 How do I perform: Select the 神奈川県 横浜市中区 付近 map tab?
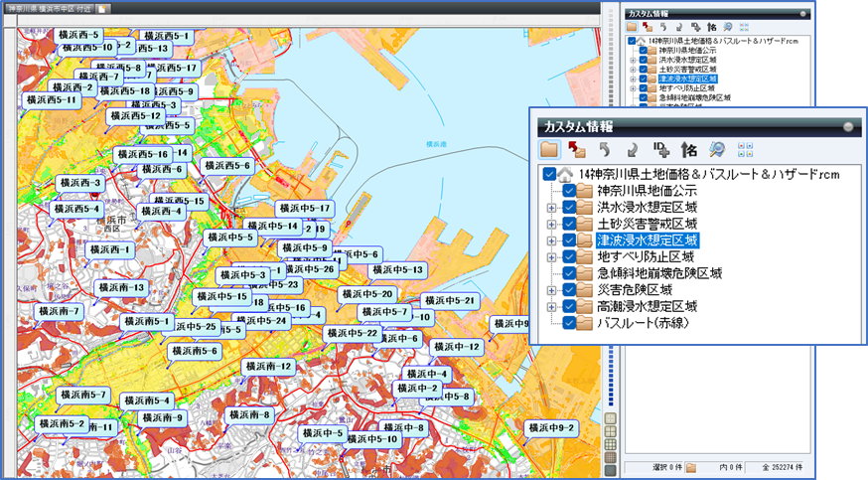click(x=49, y=8)
